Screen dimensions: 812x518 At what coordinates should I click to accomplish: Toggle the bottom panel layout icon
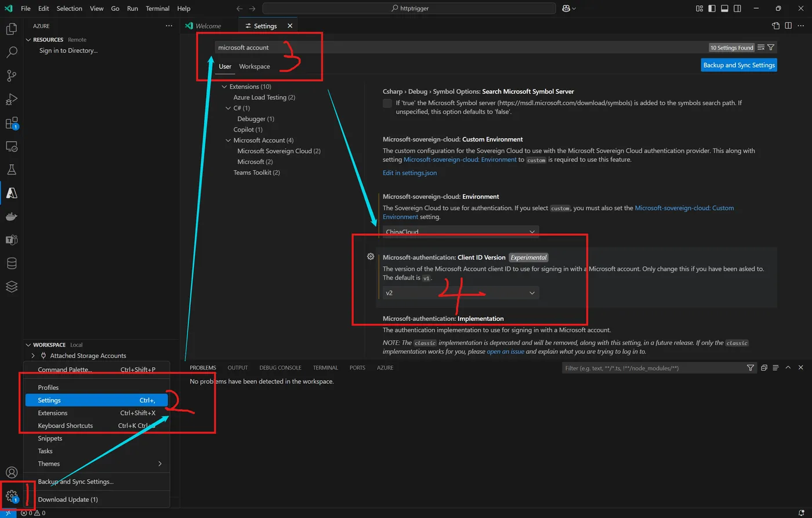tap(724, 9)
